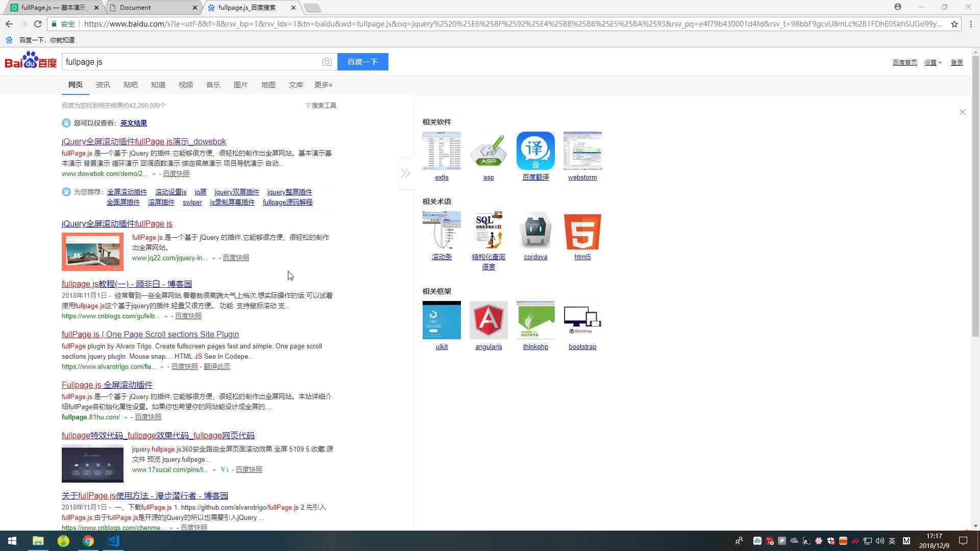Viewport: 980px width, 551px height.
Task: Open the 英文结果 link
Action: pyautogui.click(x=133, y=123)
